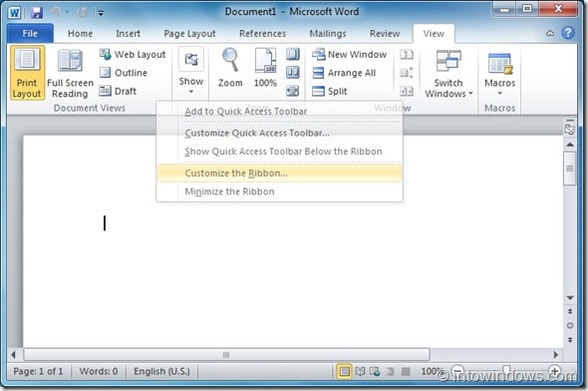Select Outline status bar view button

[390, 371]
